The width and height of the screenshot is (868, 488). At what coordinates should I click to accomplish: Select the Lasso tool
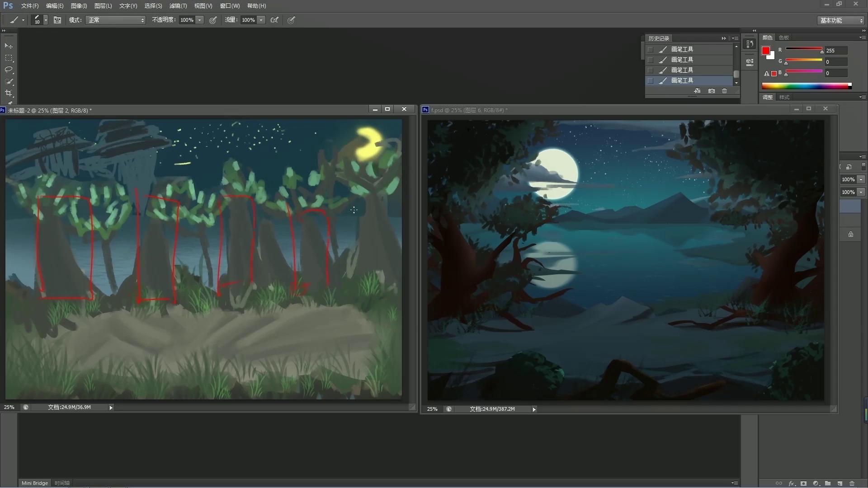[x=9, y=70]
